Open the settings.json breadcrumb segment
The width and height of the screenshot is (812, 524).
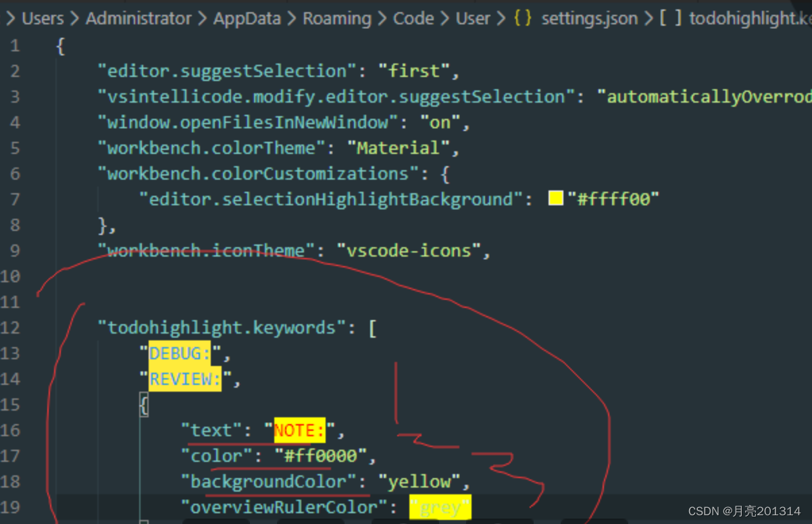point(589,18)
